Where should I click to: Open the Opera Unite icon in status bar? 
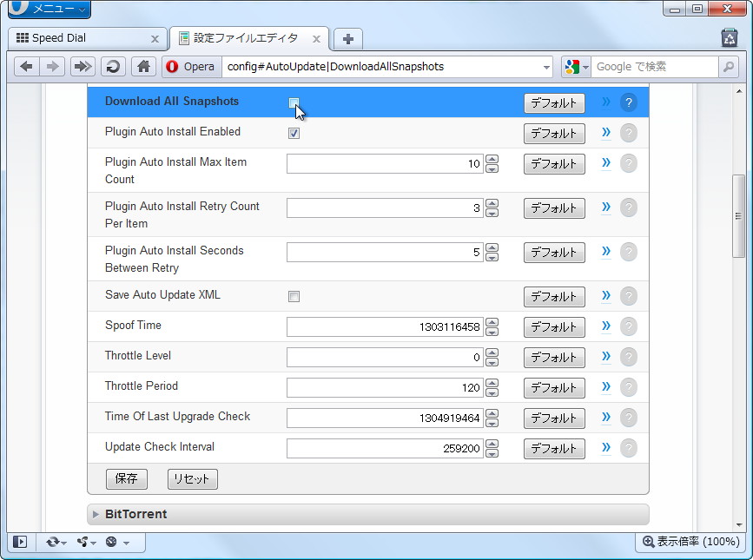coord(83,542)
